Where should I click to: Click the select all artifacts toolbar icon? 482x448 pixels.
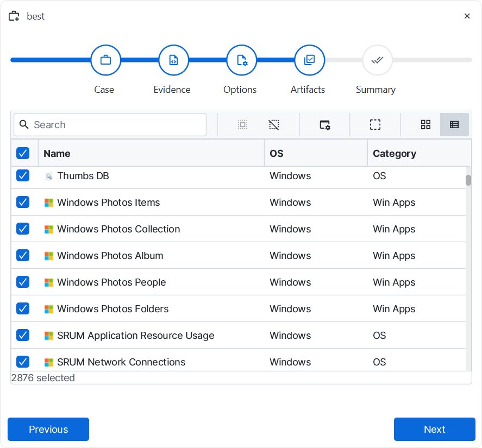point(242,125)
